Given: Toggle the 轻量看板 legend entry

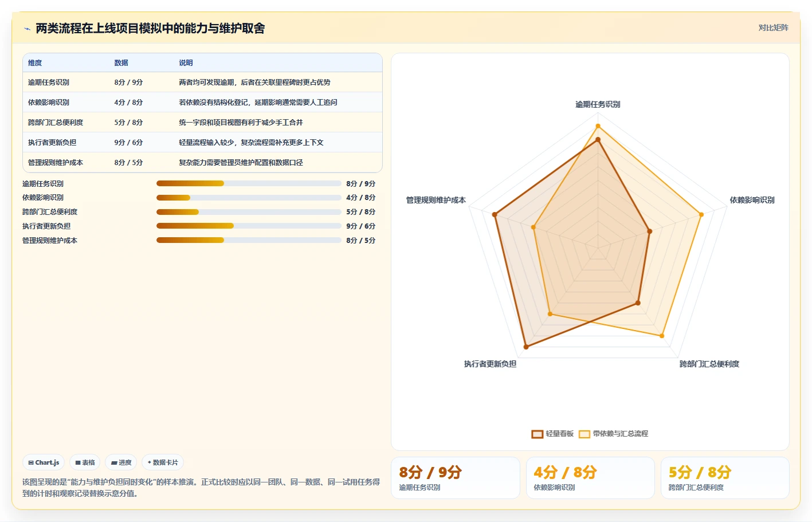Looking at the screenshot, I should 552,434.
